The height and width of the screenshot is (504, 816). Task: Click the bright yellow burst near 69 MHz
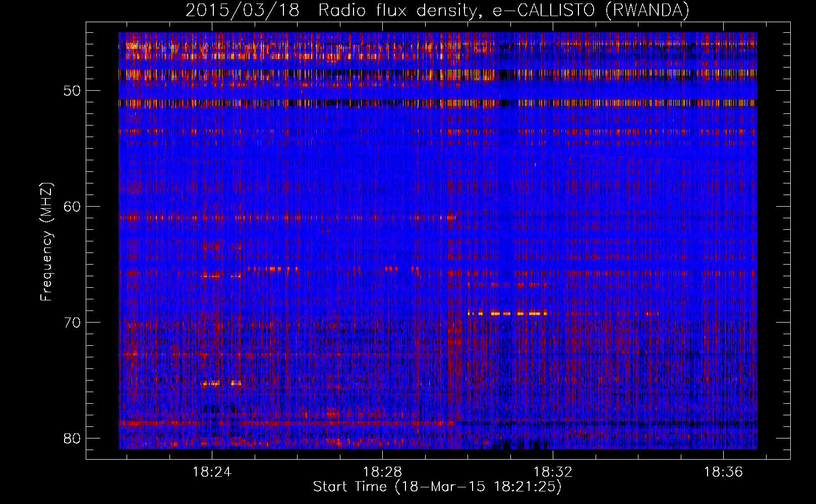coord(508,313)
